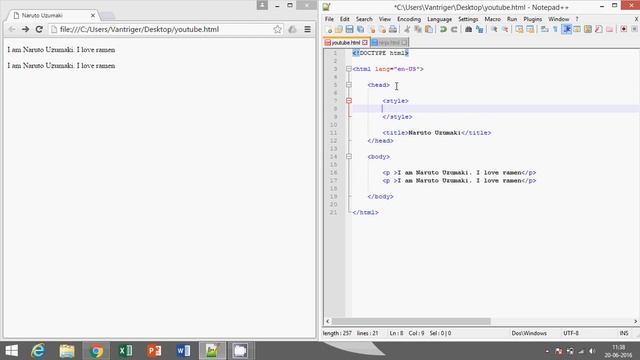Open the Settings menu
Viewport: 640px width, 360px height.
pyautogui.click(x=468, y=19)
